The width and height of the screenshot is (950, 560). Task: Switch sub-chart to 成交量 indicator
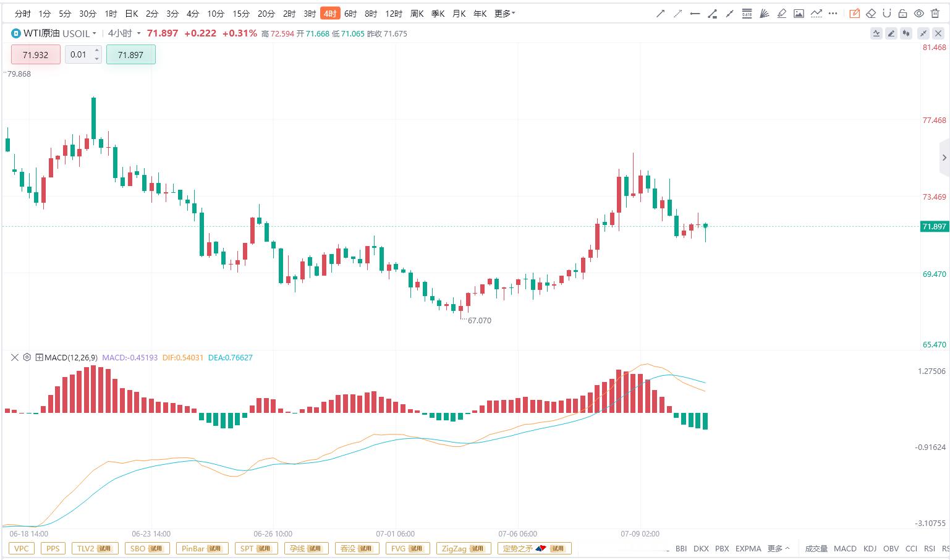coord(816,548)
